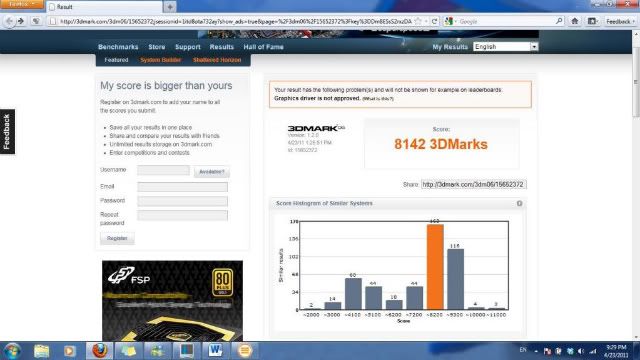
Task: Reload the page using the refresh icon
Action: point(434,21)
